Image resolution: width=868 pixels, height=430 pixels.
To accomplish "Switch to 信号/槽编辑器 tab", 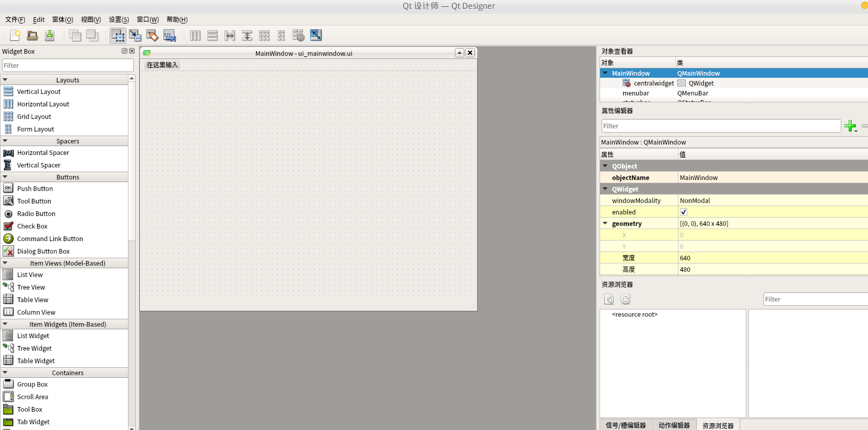I will point(626,425).
